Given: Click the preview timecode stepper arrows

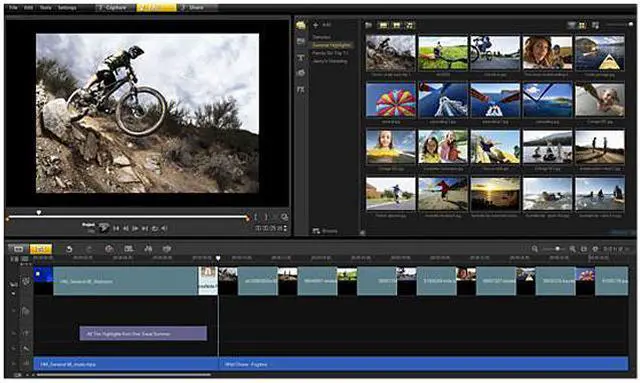Looking at the screenshot, I should coord(285,229).
